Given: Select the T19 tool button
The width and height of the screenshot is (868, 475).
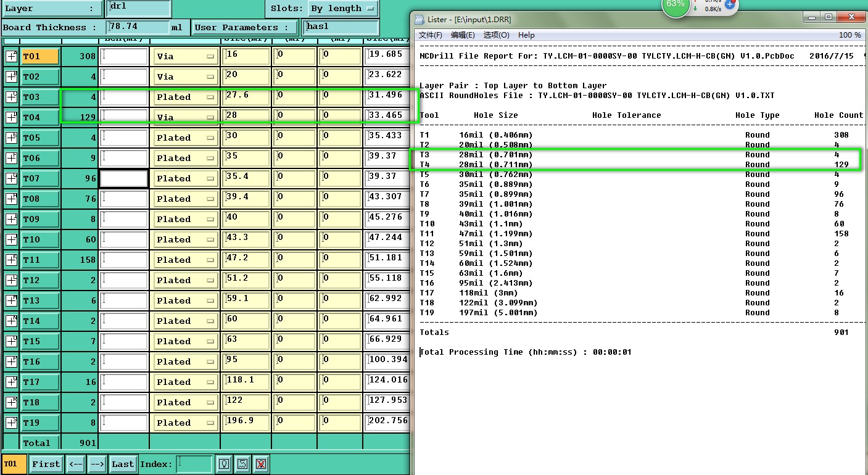Looking at the screenshot, I should click(40, 423).
